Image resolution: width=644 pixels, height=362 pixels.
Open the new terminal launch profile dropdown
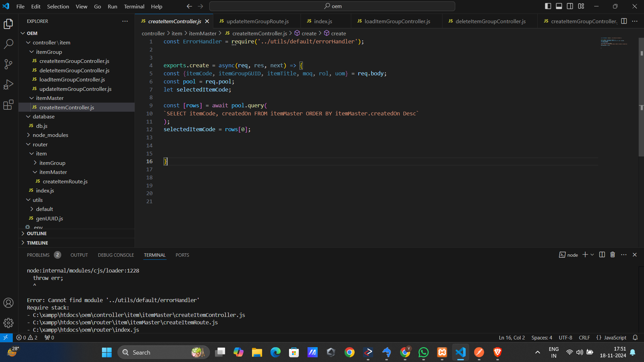[592, 255]
